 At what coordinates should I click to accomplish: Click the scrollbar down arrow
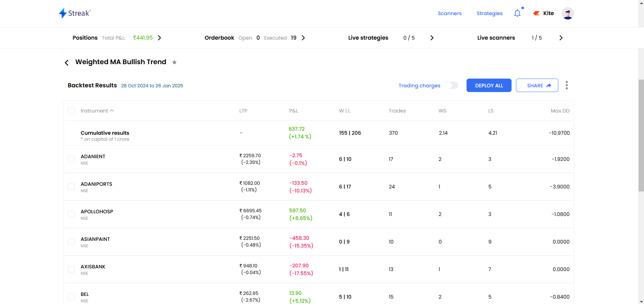[641, 301]
